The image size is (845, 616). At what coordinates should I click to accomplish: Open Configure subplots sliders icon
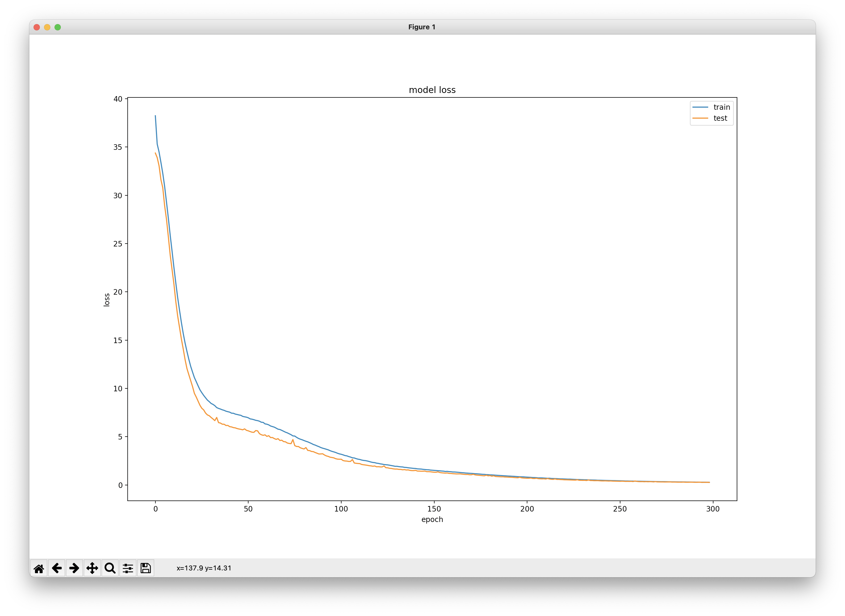[128, 568]
